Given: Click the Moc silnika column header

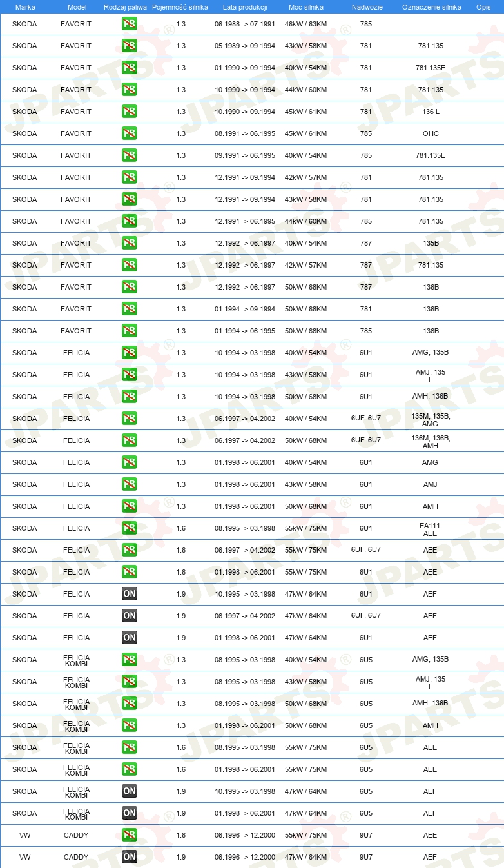Looking at the screenshot, I should coord(306,7).
